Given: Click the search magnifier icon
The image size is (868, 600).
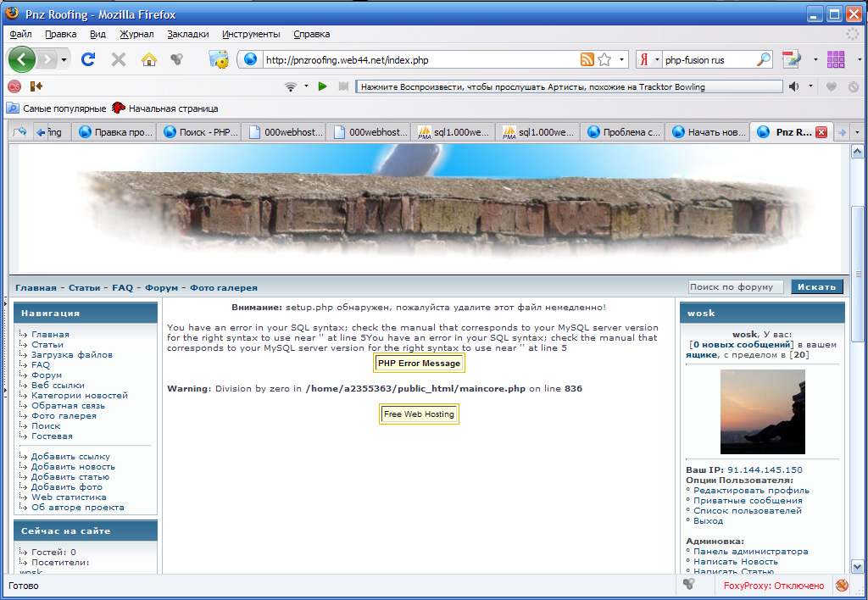Looking at the screenshot, I should [x=763, y=59].
